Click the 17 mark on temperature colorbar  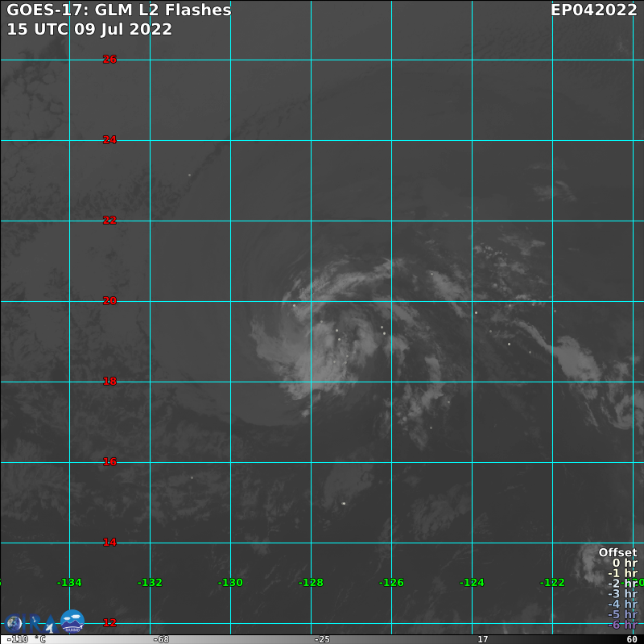pos(482,639)
